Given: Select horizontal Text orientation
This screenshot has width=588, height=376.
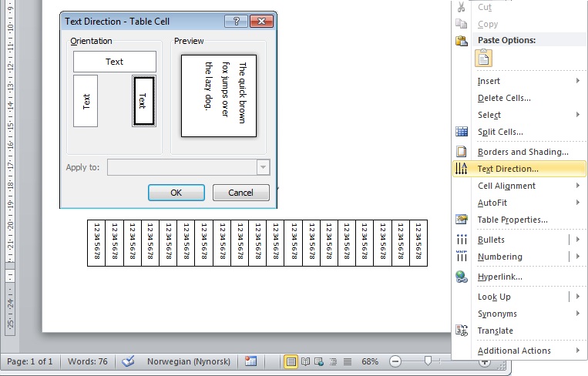Looking at the screenshot, I should tap(114, 62).
